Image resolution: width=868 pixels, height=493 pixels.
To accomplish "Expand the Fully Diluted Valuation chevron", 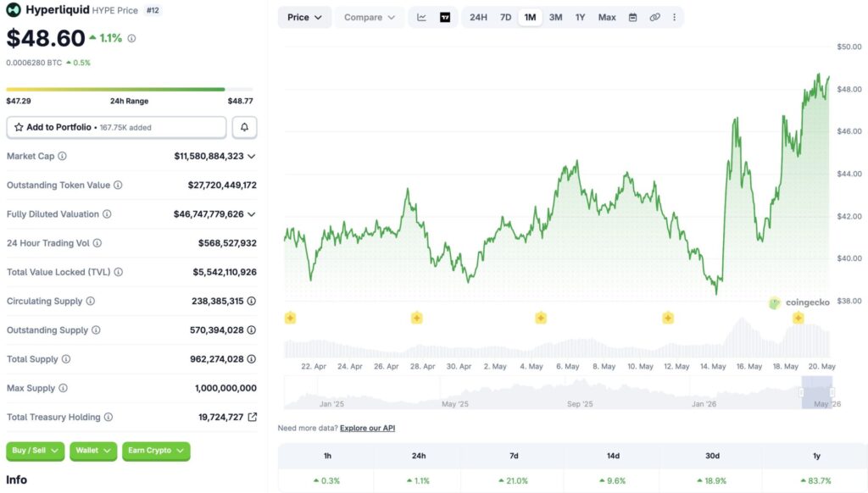I will click(x=251, y=214).
